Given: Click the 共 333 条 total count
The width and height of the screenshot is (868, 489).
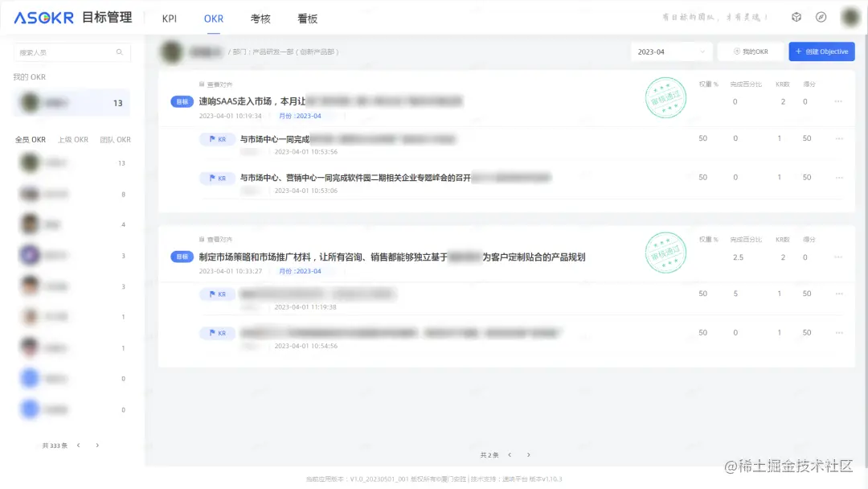Looking at the screenshot, I should click(x=55, y=446).
